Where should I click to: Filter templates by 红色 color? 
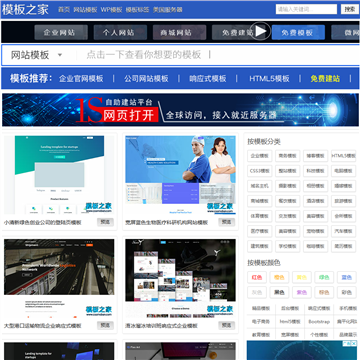[x=257, y=277]
